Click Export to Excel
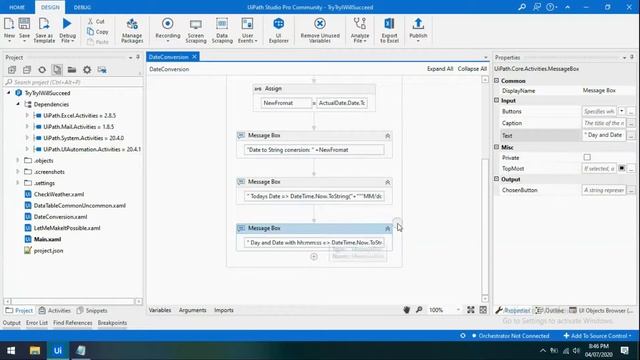This screenshot has width=640, height=360. pyautogui.click(x=389, y=30)
